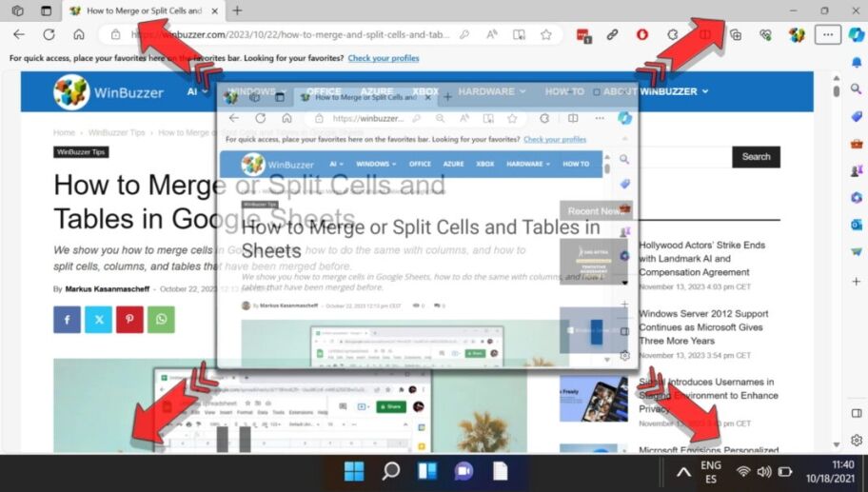The width and height of the screenshot is (868, 492).
Task: Open Browser essentials heart icon
Action: 765,35
